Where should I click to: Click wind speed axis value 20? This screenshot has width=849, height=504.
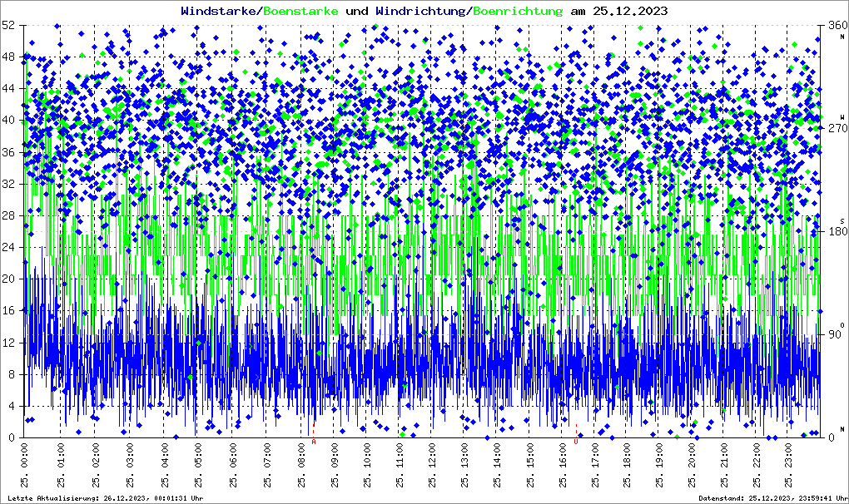[7, 279]
